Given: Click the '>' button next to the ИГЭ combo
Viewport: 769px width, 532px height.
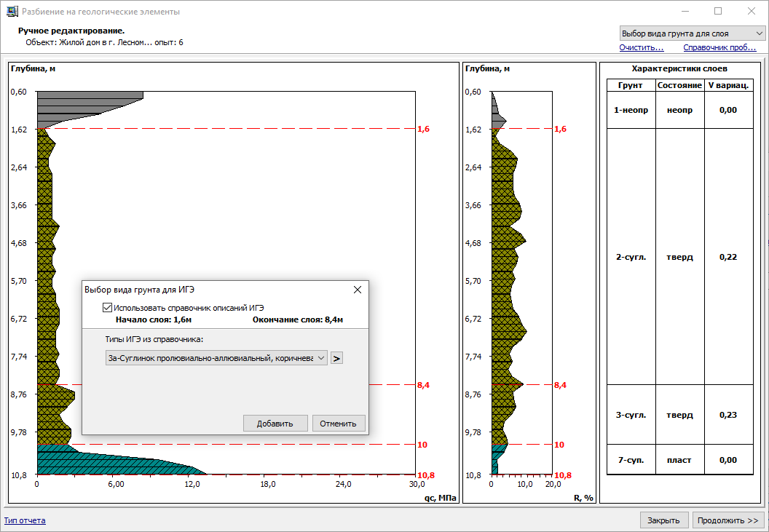Looking at the screenshot, I should [x=336, y=358].
